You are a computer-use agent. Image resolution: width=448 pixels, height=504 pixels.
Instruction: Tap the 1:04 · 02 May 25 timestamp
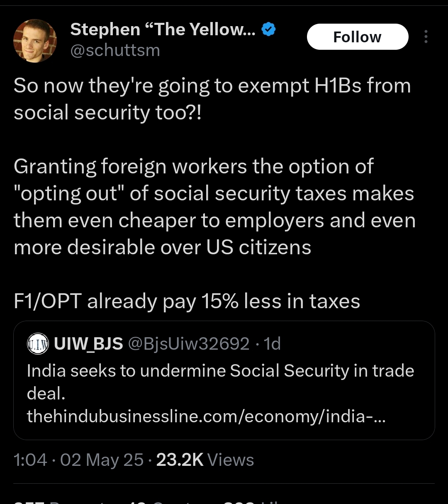[x=78, y=460]
